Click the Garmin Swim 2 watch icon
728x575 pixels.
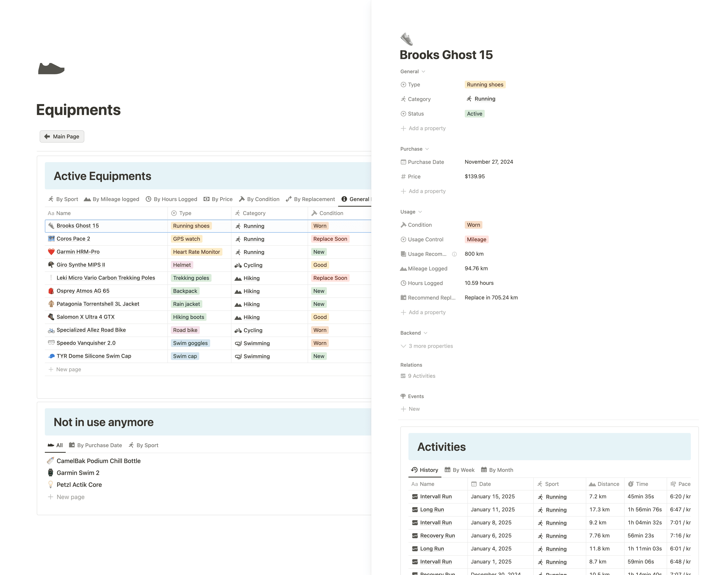(50, 473)
